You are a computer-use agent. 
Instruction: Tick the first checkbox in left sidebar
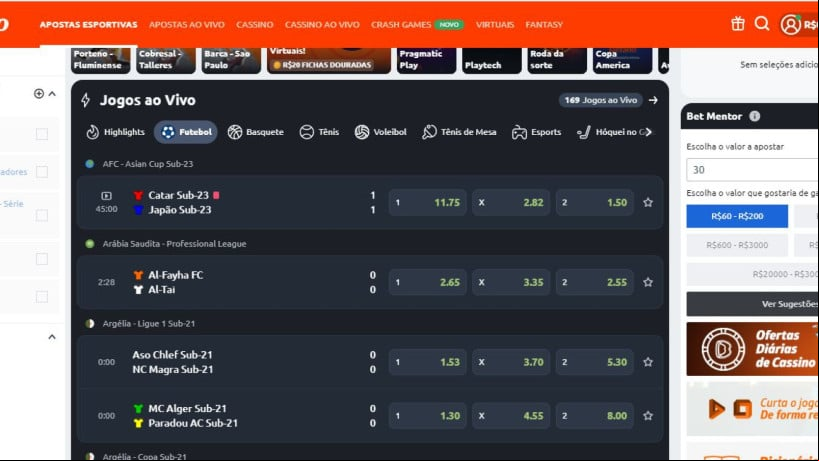(42, 134)
